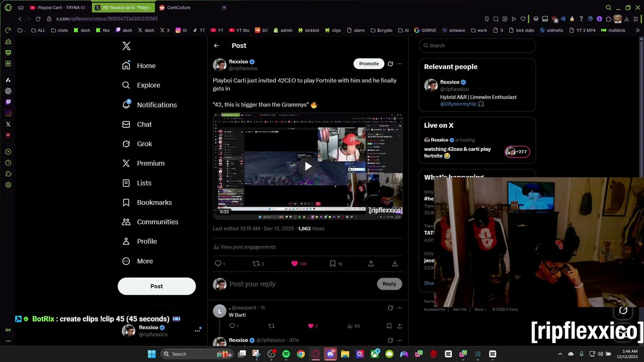Open @lilfyeonmyhip link in Relevant people
Screen dimensions: 644x362
458,104
